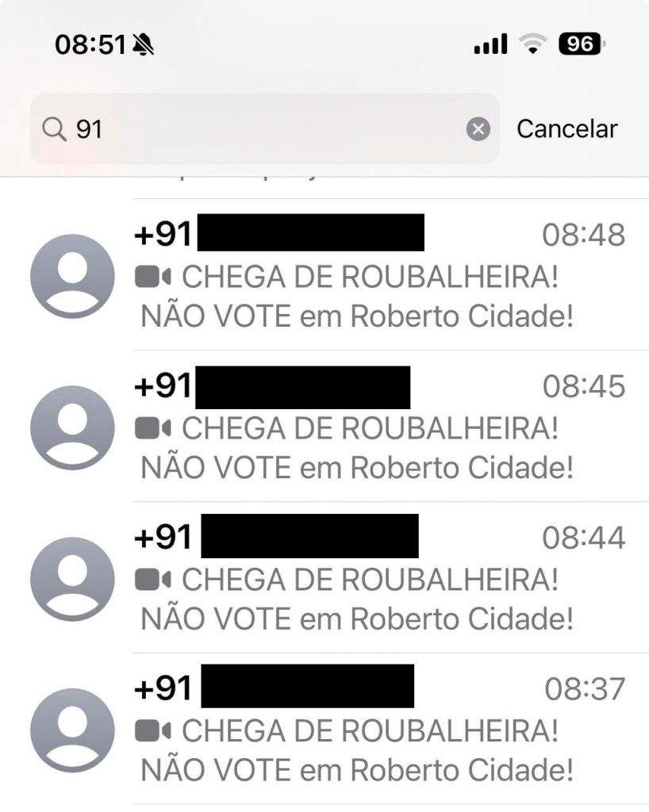This screenshot has height=812, width=649.
Task: Tap video icon in the 08:44 message
Action: (x=153, y=580)
